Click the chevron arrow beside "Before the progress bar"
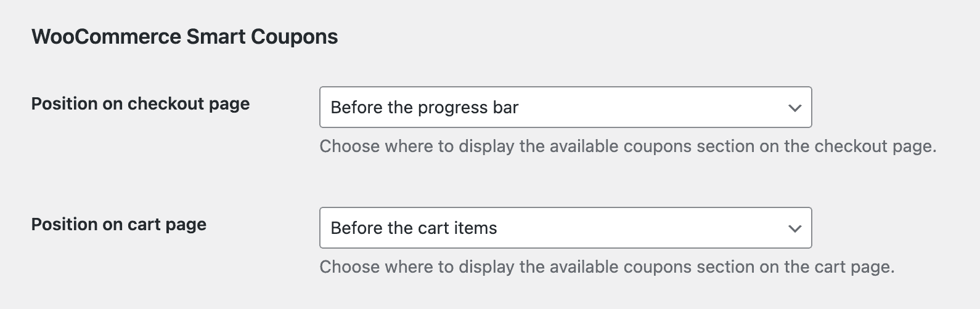The image size is (980, 309). pos(794,108)
